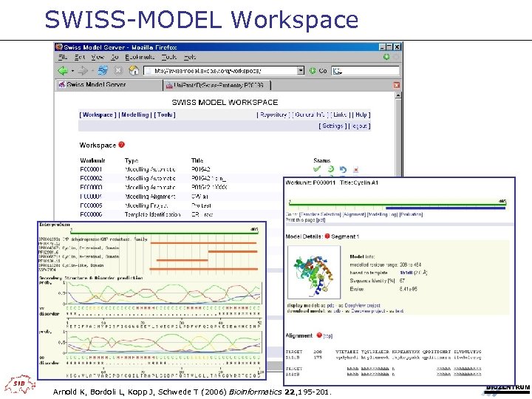Open the Back button history dropdown arrow
The image size is (532, 399).
[x=72, y=71]
